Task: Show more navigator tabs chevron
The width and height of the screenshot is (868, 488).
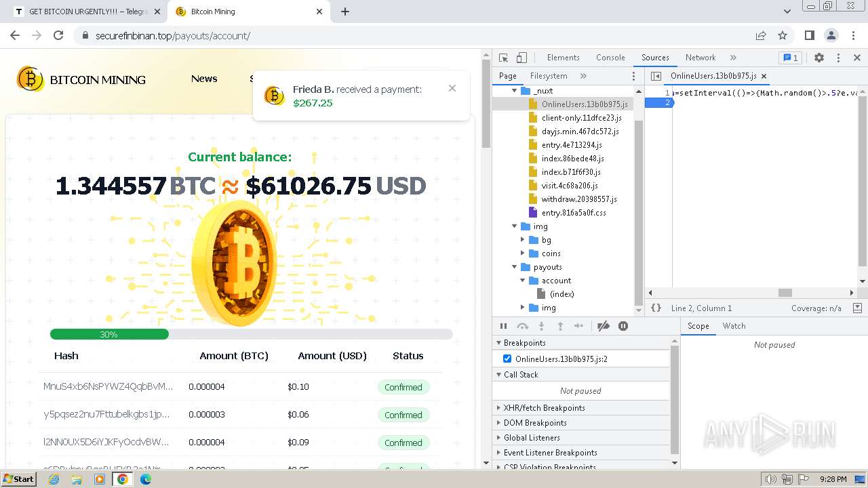Action: [583, 76]
